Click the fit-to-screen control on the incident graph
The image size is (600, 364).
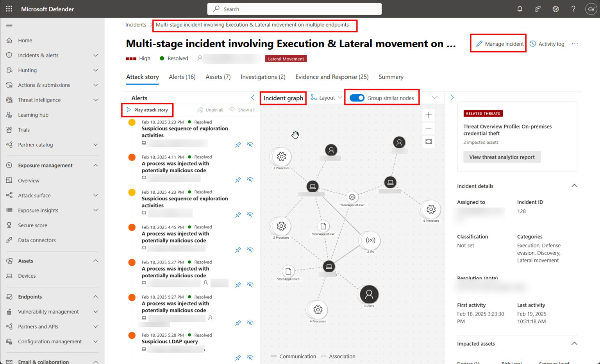click(x=428, y=141)
